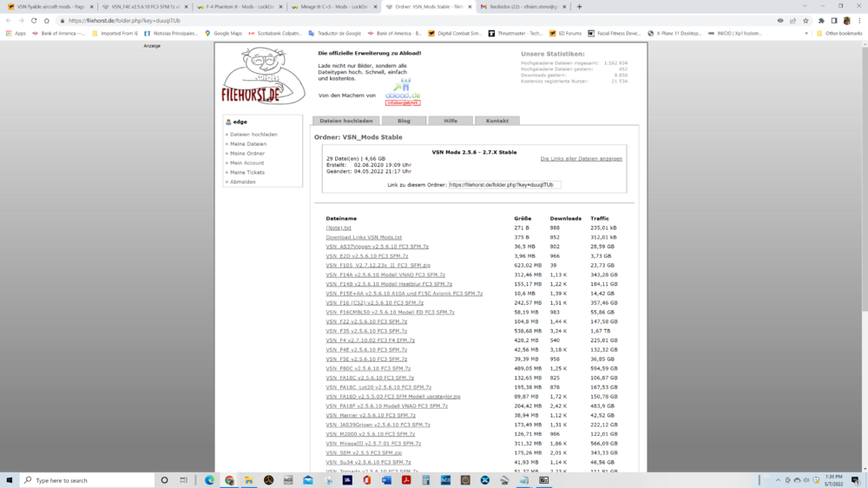Click Abmelden to log out

point(242,181)
